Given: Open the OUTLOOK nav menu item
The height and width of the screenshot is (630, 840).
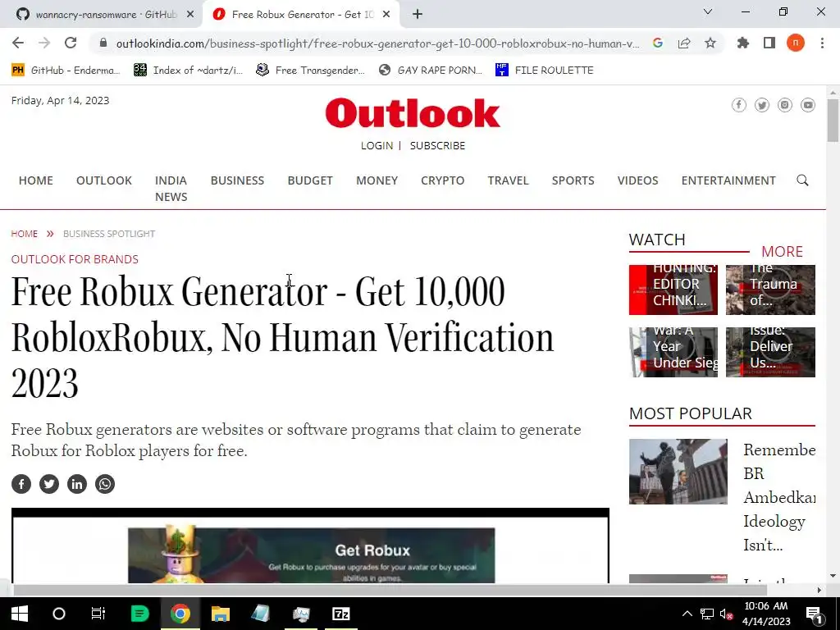Looking at the screenshot, I should [x=104, y=180].
